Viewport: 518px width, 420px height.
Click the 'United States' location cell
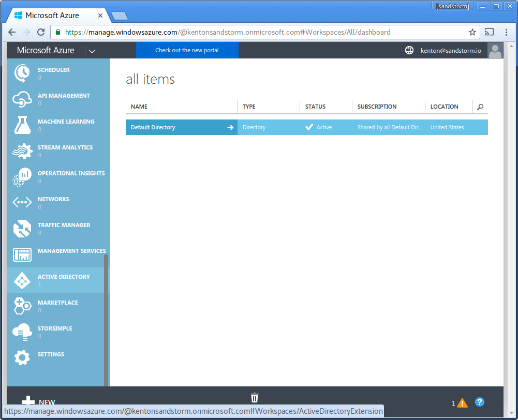(447, 127)
